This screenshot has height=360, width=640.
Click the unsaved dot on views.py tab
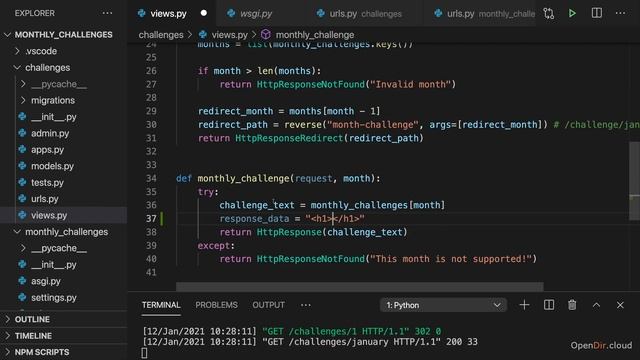pyautogui.click(x=204, y=13)
